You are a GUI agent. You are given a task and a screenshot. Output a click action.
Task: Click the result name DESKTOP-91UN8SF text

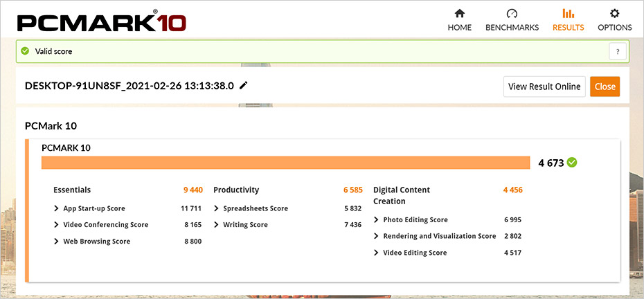coord(129,86)
